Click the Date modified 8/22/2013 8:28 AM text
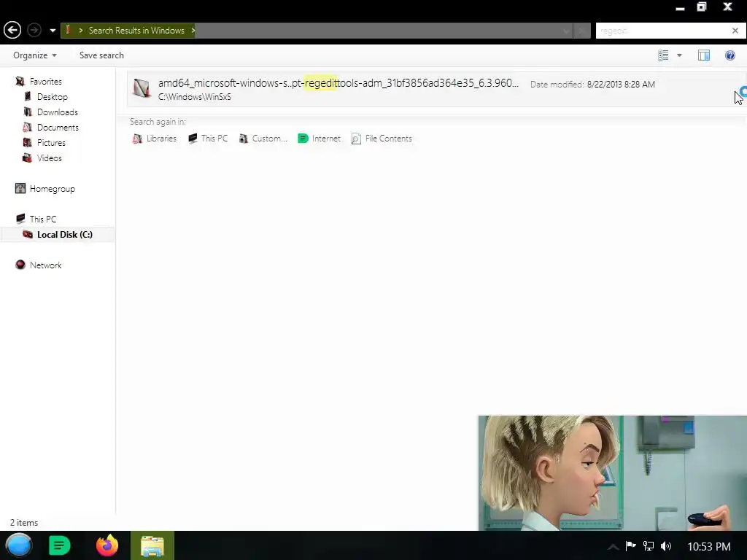 click(x=592, y=85)
